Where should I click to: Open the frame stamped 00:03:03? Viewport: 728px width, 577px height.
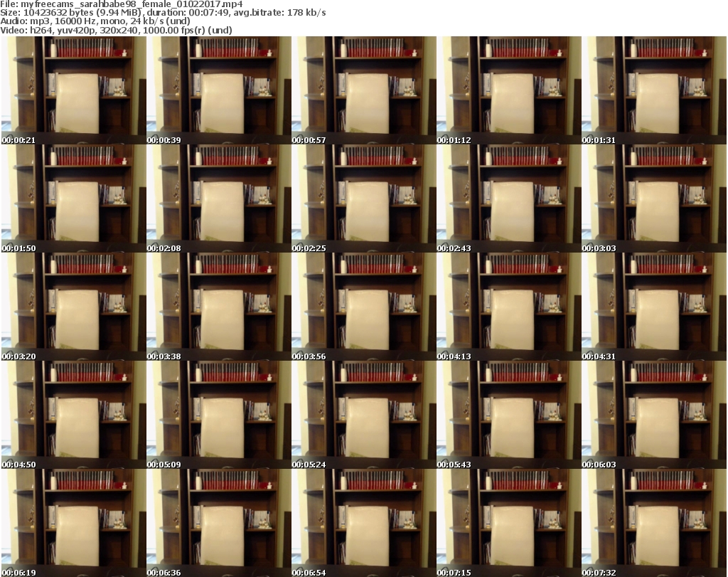coord(654,198)
